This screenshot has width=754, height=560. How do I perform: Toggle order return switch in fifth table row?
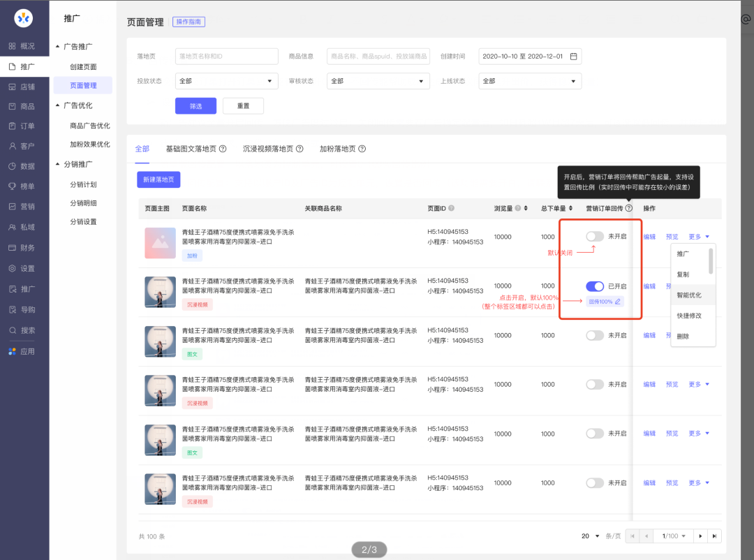click(x=595, y=434)
